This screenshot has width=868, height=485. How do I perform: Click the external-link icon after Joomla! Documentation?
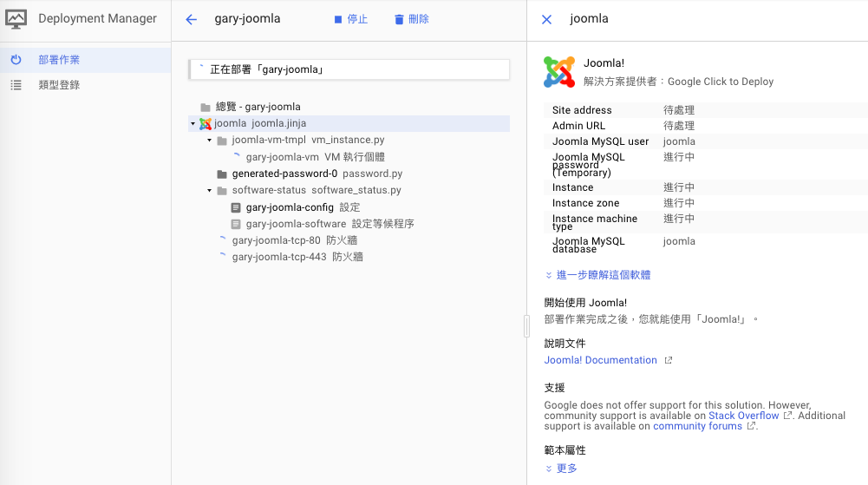point(669,360)
